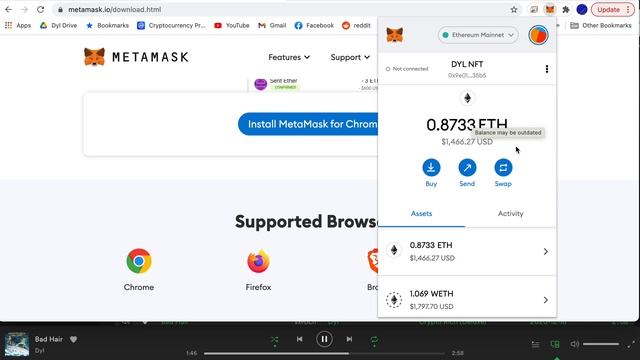Click the browser forward arrow
Image resolution: width=640 pixels, height=360 pixels.
(24, 9)
